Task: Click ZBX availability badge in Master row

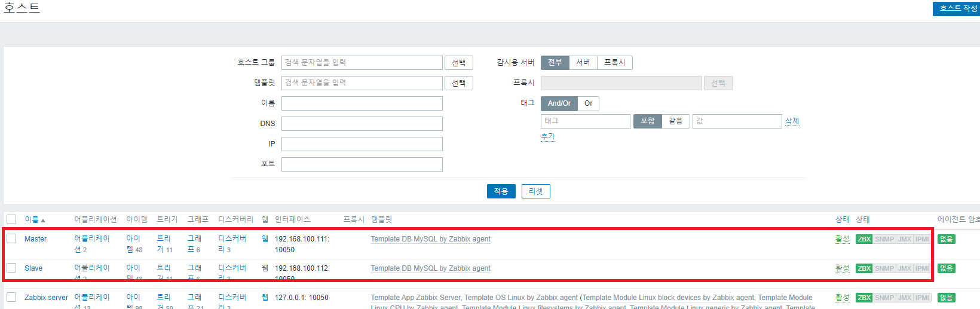Action: tap(864, 239)
